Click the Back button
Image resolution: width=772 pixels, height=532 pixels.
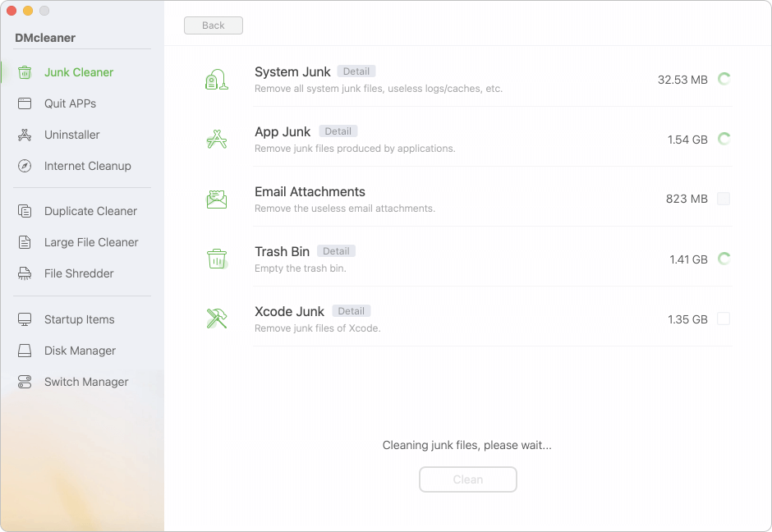click(214, 25)
